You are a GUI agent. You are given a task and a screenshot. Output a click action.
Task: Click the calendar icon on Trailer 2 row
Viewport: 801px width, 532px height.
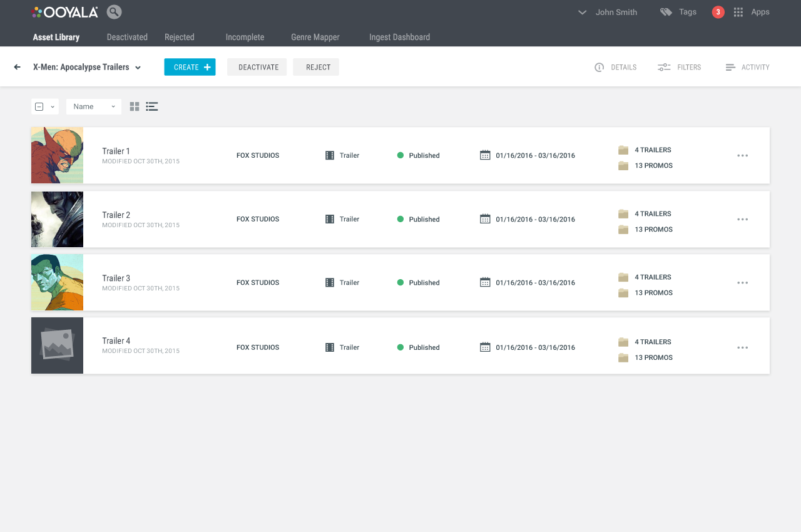coord(485,219)
